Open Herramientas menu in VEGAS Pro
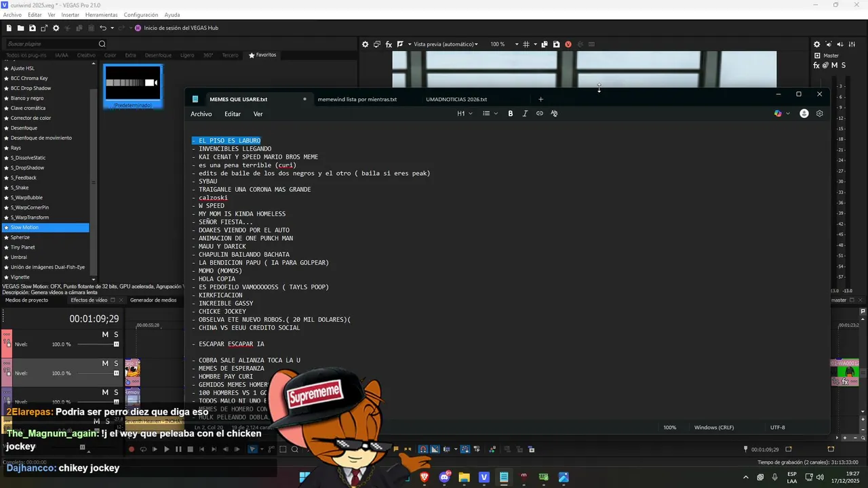Image resolution: width=868 pixels, height=488 pixels. (x=101, y=14)
